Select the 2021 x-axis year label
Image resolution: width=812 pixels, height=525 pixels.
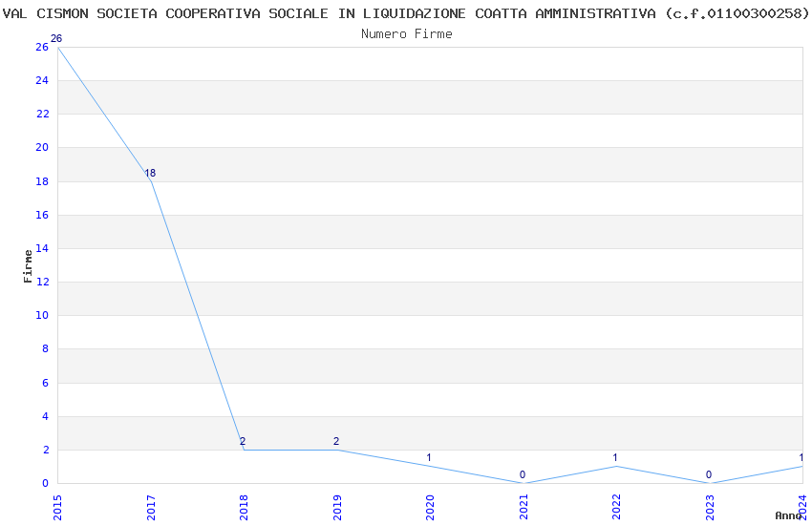[524, 508]
